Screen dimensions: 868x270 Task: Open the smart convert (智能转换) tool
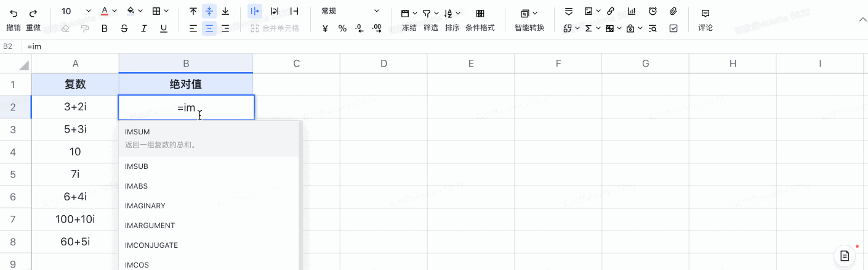pyautogui.click(x=529, y=20)
